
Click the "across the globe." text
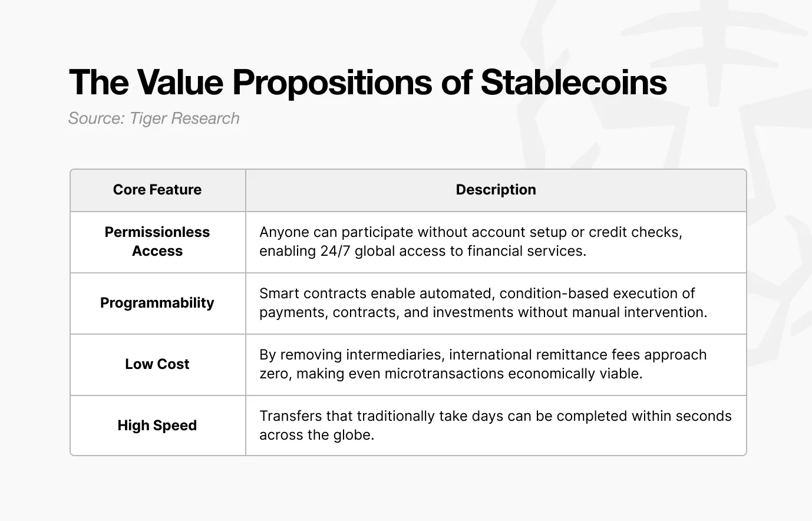[316, 435]
